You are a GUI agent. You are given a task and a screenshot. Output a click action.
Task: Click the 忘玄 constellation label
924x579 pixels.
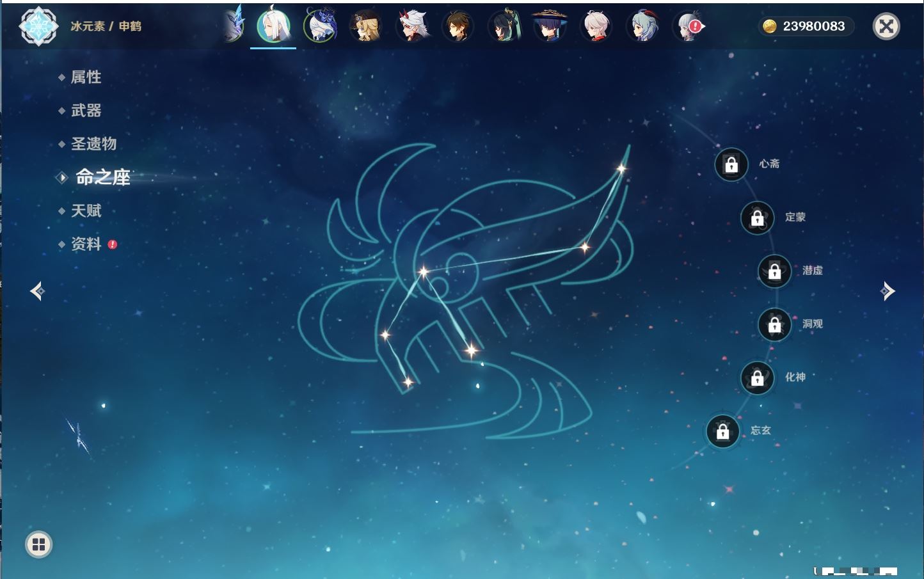pos(761,431)
